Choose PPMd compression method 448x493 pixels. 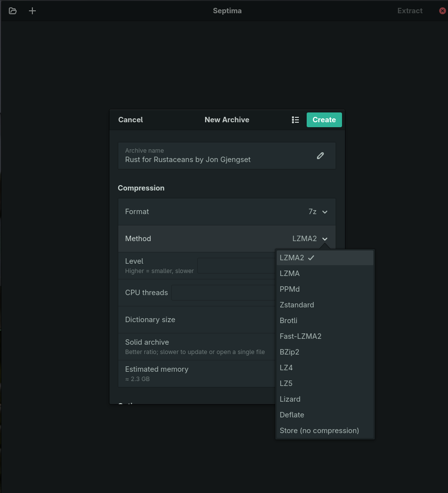pyautogui.click(x=325, y=289)
